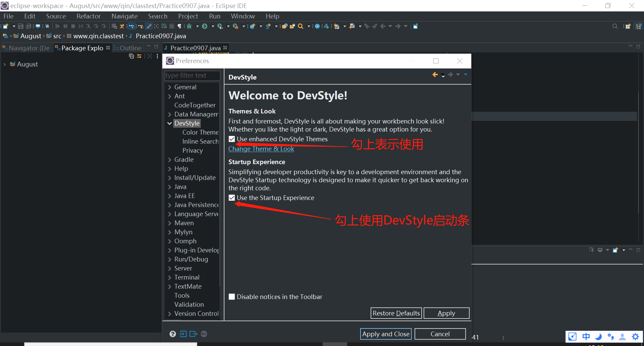Select Color Themes under DevStyle
Image resolution: width=644 pixels, height=346 pixels.
[x=200, y=133]
